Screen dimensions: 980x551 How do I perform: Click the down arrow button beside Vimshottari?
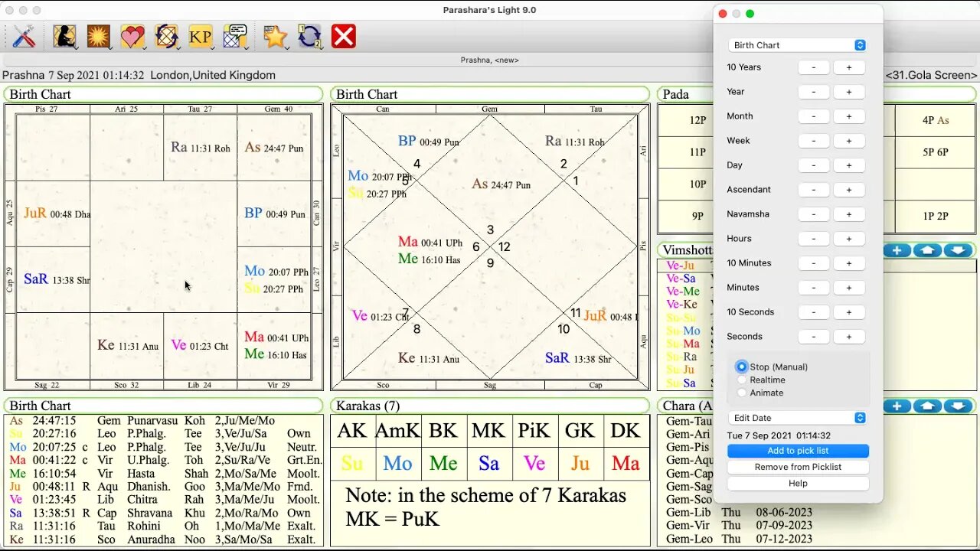coord(958,250)
